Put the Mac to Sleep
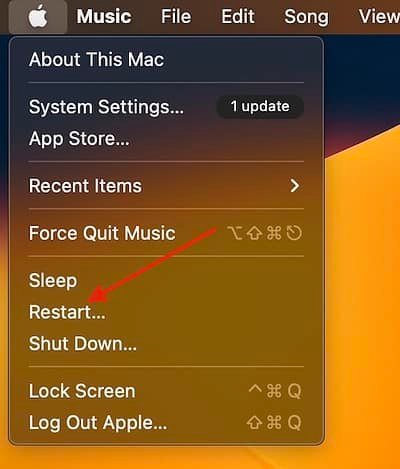Image resolution: width=400 pixels, height=469 pixels. 166,280
